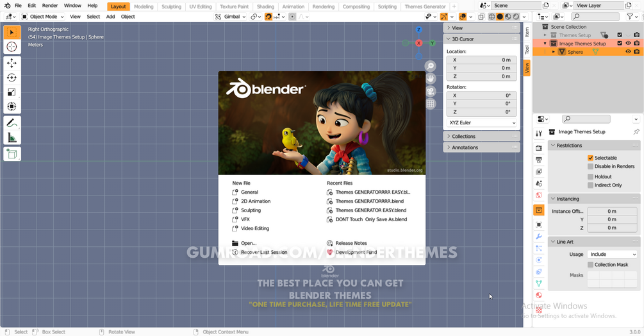644x336 pixels.
Task: Pin the Image Themes Setup properties
Action: tap(636, 132)
